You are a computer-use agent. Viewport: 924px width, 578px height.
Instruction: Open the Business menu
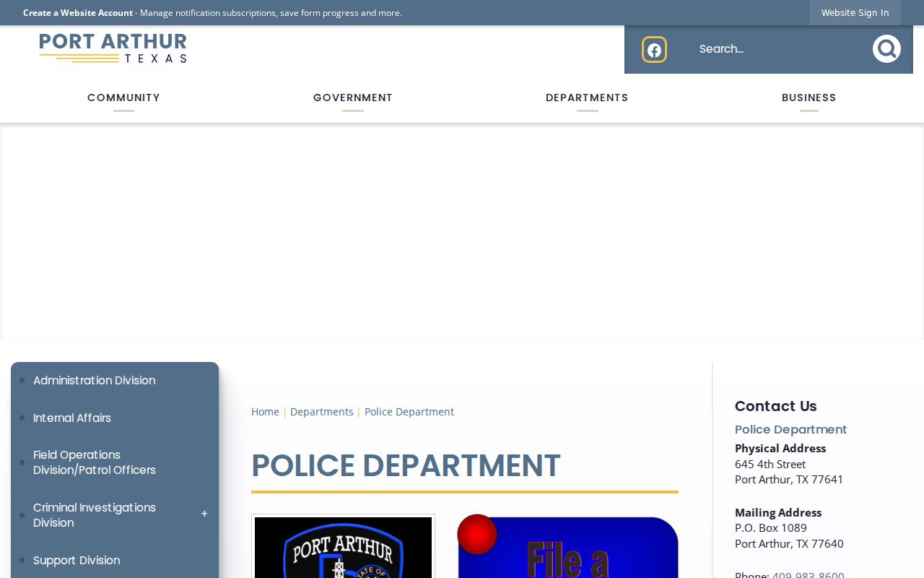tap(809, 98)
